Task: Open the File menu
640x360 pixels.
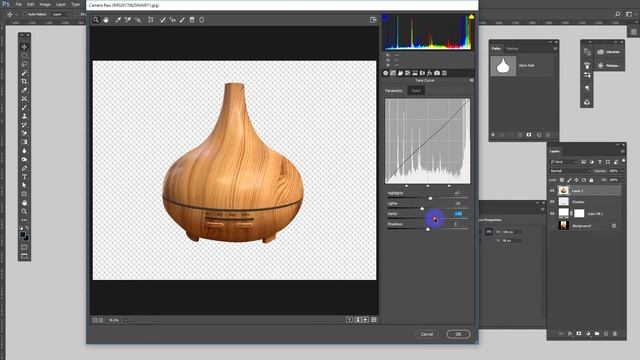Action: 18,4
